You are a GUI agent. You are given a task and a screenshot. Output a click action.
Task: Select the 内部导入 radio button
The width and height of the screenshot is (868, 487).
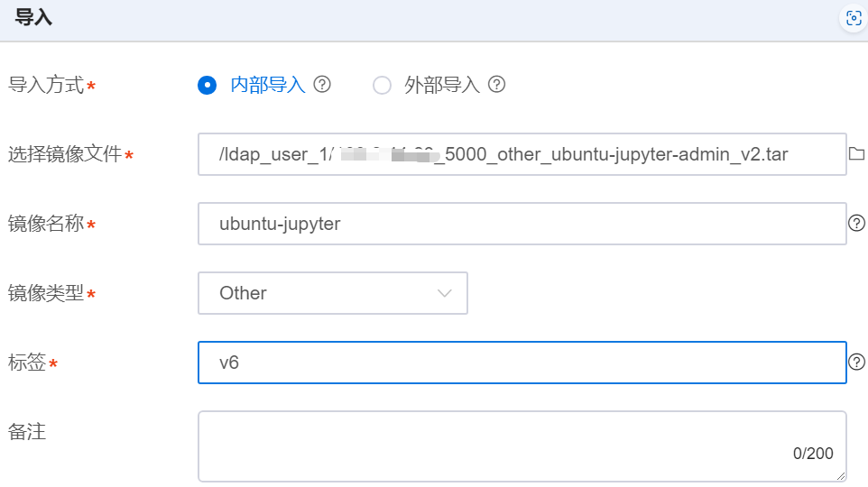point(208,86)
